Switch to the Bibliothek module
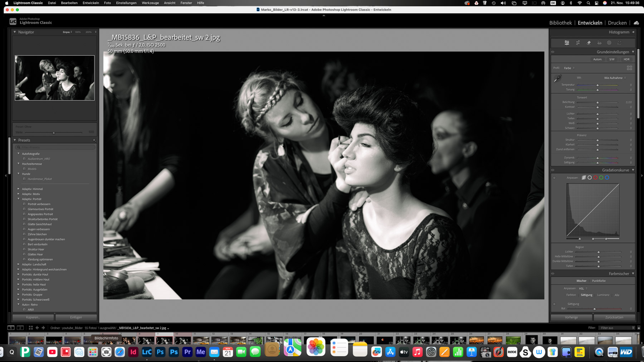This screenshot has height=362, width=644. (560, 23)
